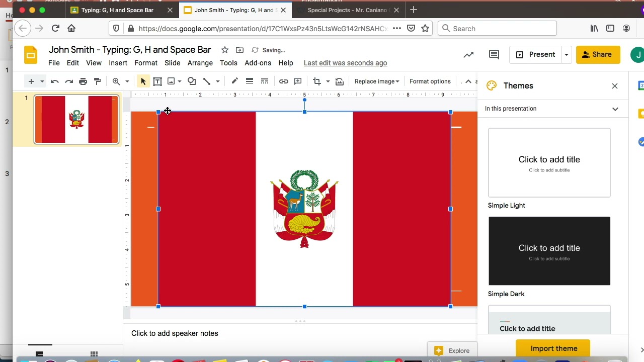Set border weight
Viewport: 644px width, 362px height.
(x=250, y=81)
